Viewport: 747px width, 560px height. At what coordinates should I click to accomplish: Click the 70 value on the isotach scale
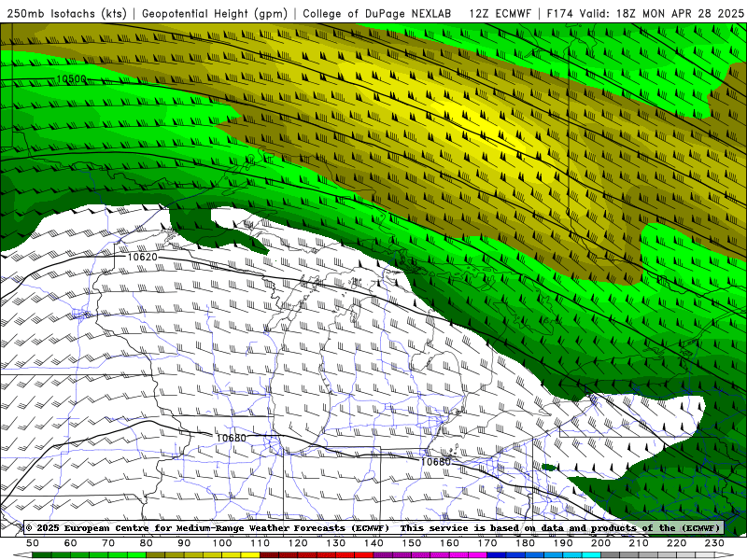click(x=108, y=543)
